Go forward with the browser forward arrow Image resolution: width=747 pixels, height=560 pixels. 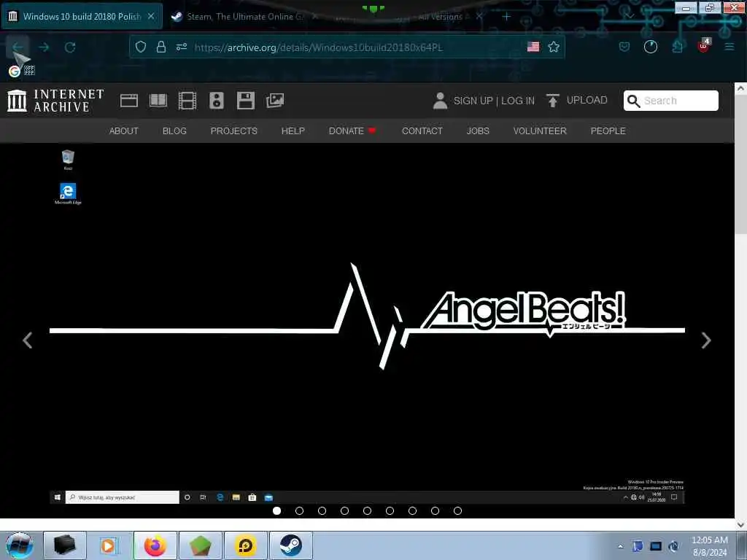[x=44, y=47]
